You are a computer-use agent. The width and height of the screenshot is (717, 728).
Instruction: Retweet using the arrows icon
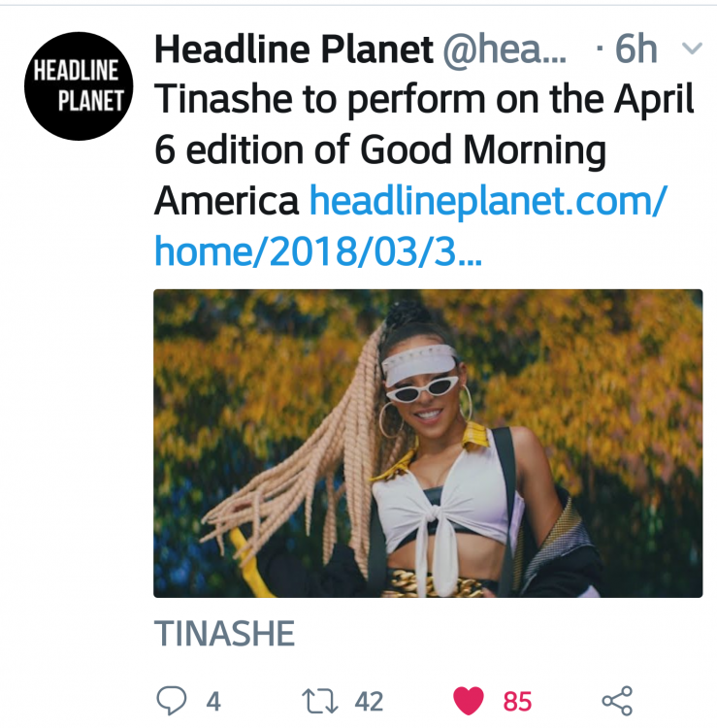(x=320, y=701)
